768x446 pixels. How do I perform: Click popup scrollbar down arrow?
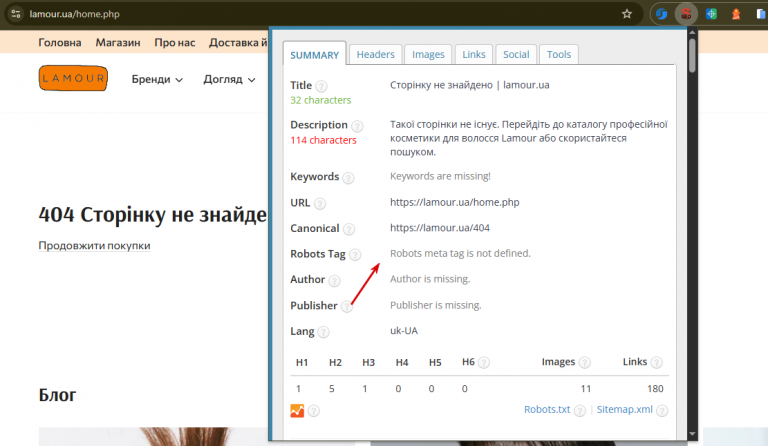[x=692, y=434]
